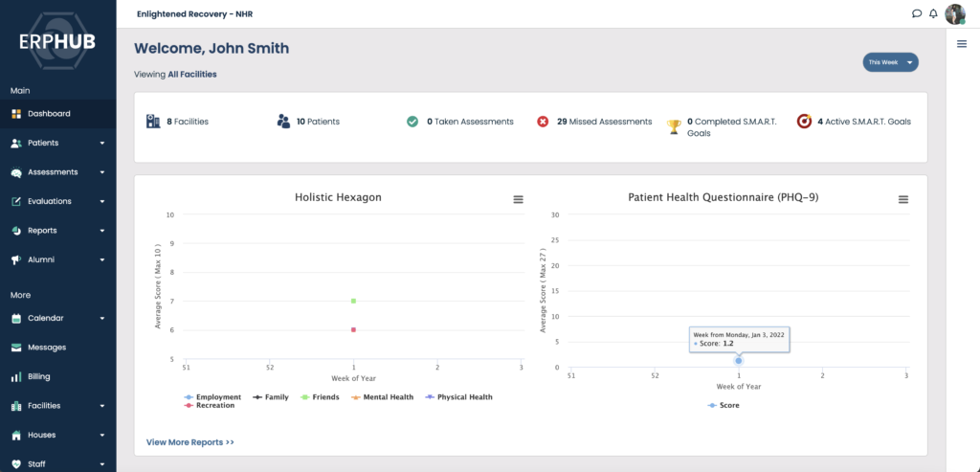Click the ERPHUB logo
The image size is (980, 472).
click(57, 41)
